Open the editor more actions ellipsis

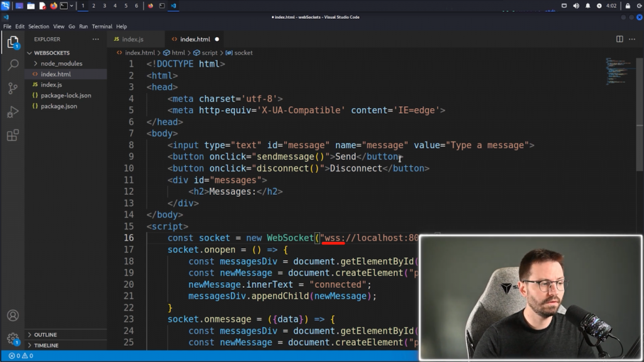[632, 39]
